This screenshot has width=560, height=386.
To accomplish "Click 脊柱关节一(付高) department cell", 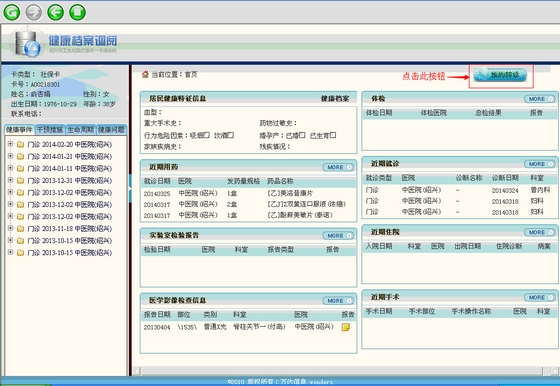I will (x=259, y=327).
